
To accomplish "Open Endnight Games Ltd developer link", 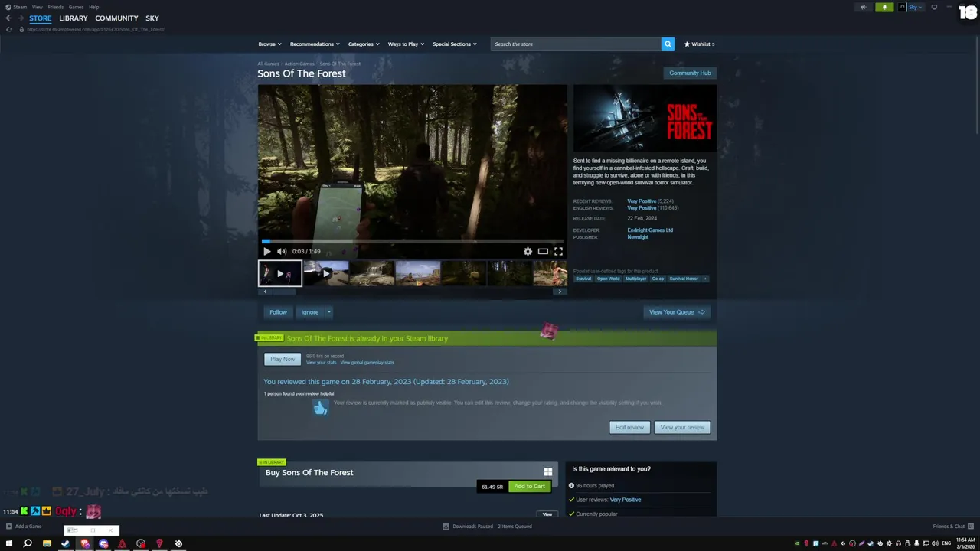I will click(x=650, y=230).
